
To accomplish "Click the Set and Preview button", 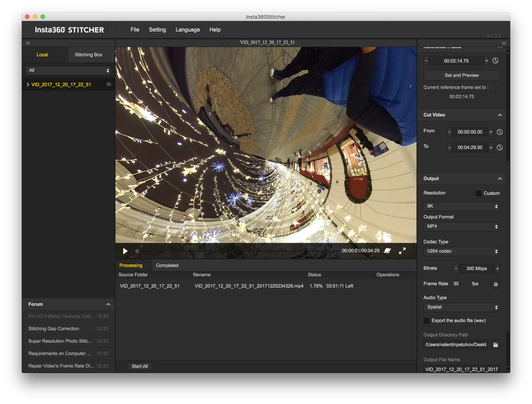I will pos(461,75).
